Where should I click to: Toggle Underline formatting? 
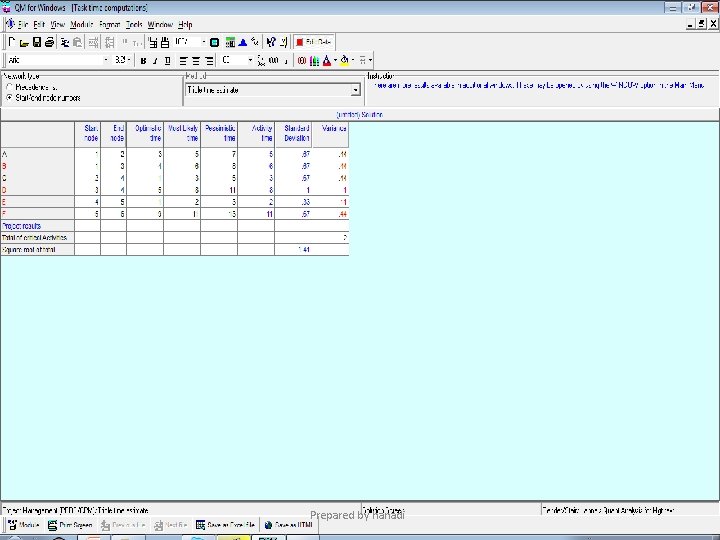pos(168,60)
